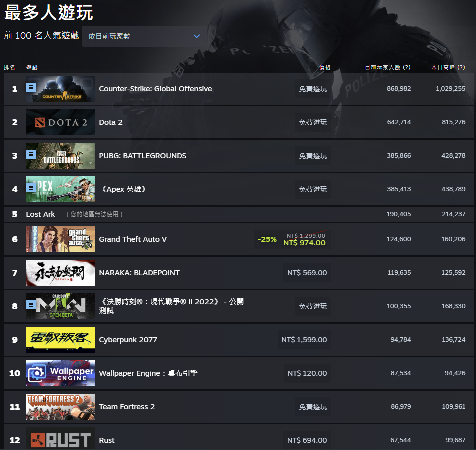Open the sort dropdown 依目前玩家數
Screen dimensions: 476x450
(x=143, y=36)
